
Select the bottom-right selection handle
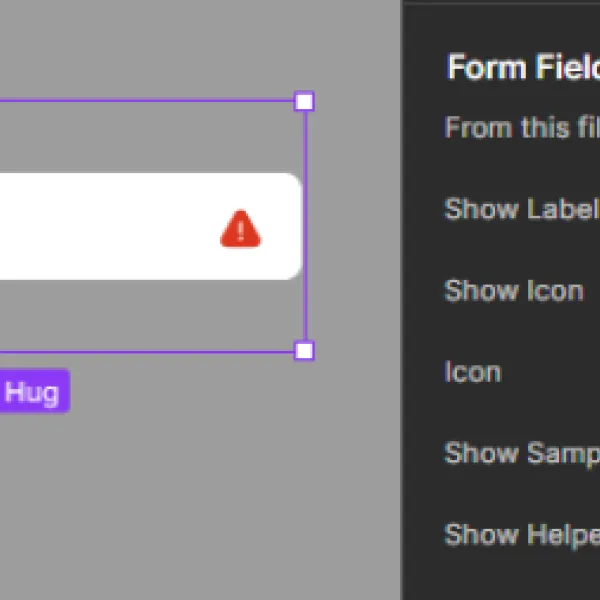tap(304, 351)
